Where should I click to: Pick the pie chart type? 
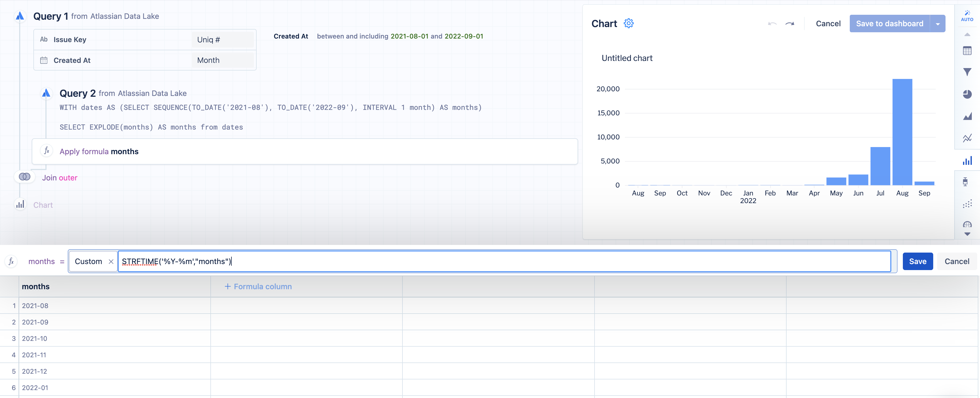(967, 94)
